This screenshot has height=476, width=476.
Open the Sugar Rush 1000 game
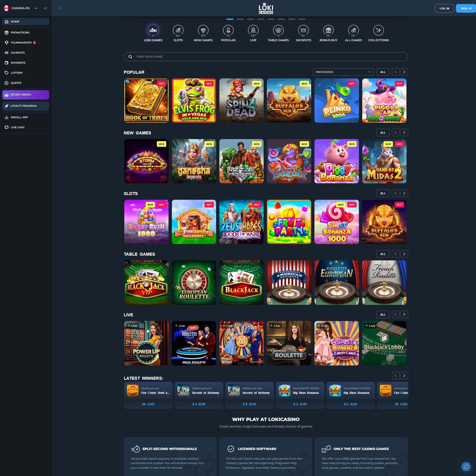click(x=146, y=222)
